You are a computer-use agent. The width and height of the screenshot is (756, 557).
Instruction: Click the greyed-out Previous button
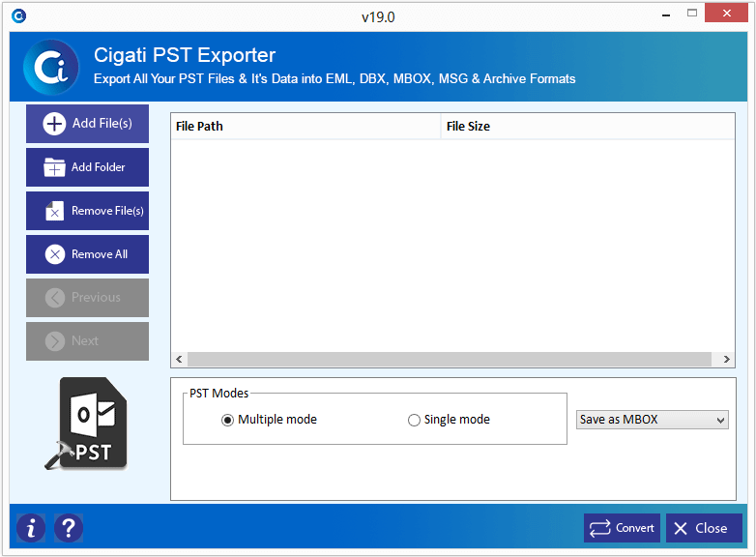87,298
